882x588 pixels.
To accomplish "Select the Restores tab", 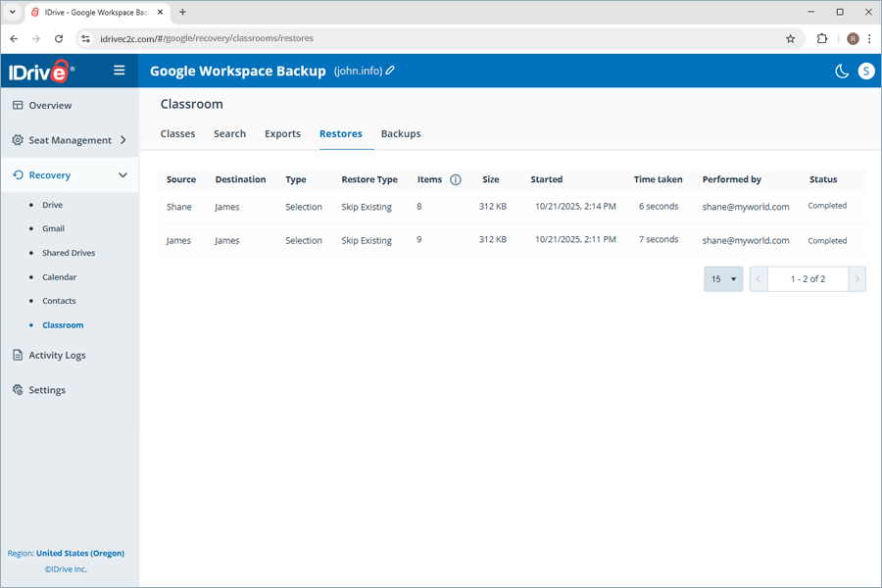I will click(341, 134).
